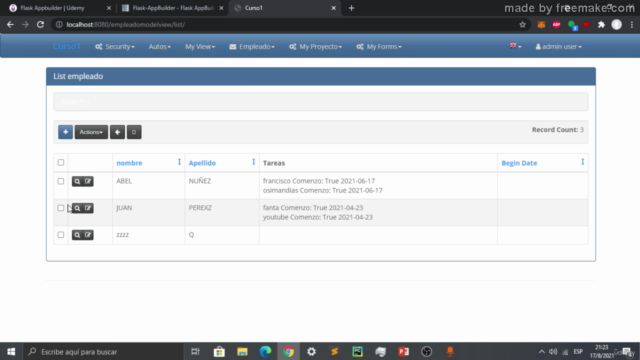This screenshot has height=360, width=640.
Task: Edit the JUAN row with pencil icon
Action: 88,208
